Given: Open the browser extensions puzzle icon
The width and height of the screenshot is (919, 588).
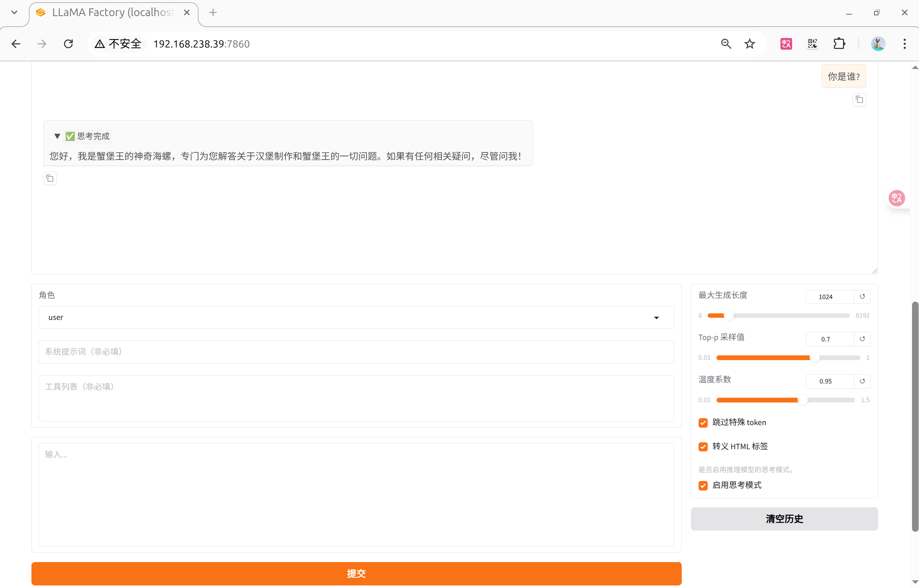Looking at the screenshot, I should [x=839, y=44].
